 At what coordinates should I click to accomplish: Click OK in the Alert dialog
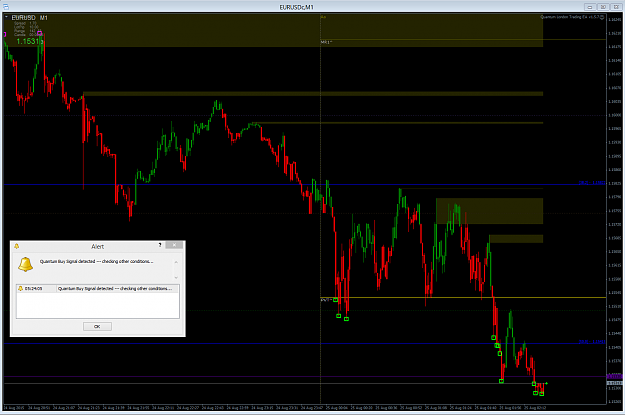97,326
